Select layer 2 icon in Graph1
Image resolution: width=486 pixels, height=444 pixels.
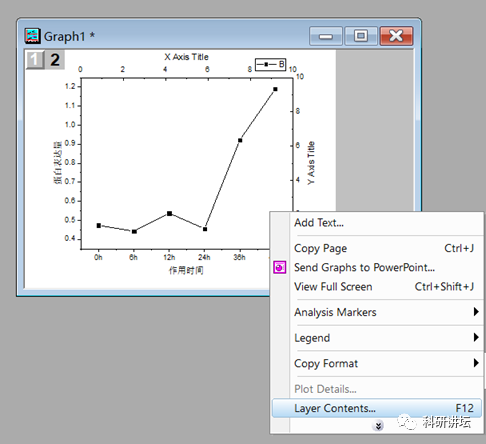click(x=55, y=60)
